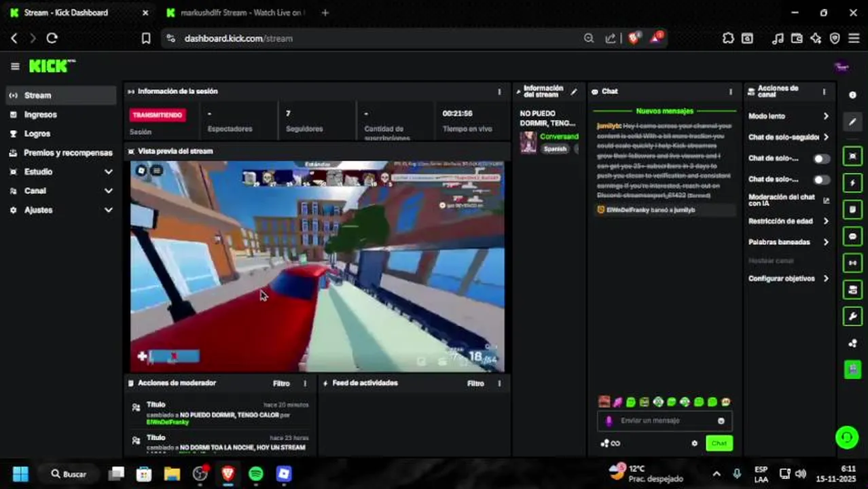Click the KICK logo
The width and height of the screenshot is (868, 489).
[52, 66]
